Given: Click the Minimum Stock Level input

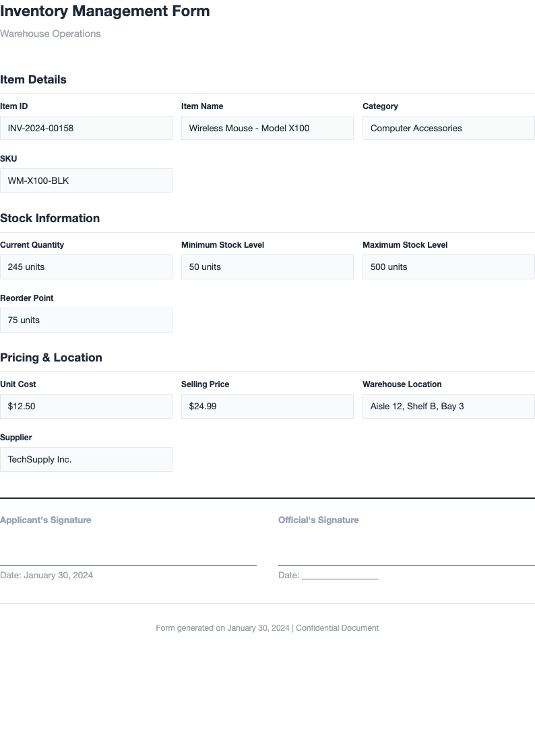Looking at the screenshot, I should (267, 267).
